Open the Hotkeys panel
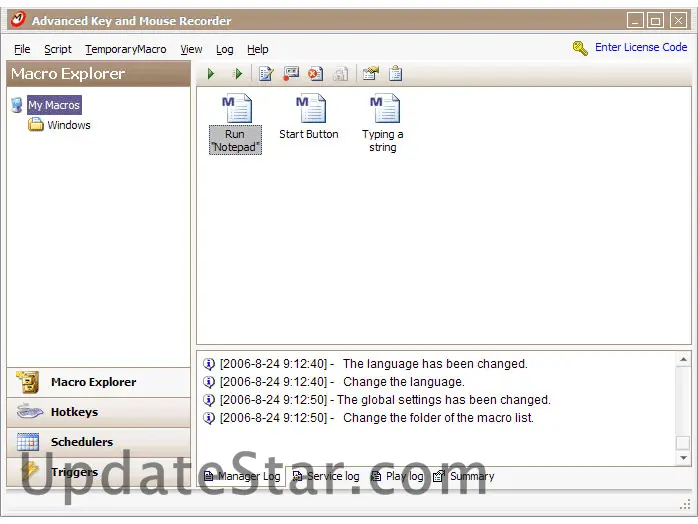The width and height of the screenshot is (698, 524). (75, 412)
